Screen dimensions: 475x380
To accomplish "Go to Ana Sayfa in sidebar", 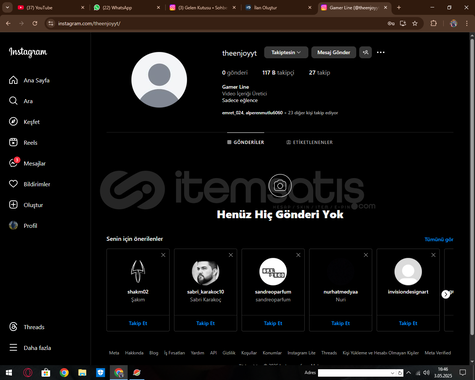I will tap(29, 80).
